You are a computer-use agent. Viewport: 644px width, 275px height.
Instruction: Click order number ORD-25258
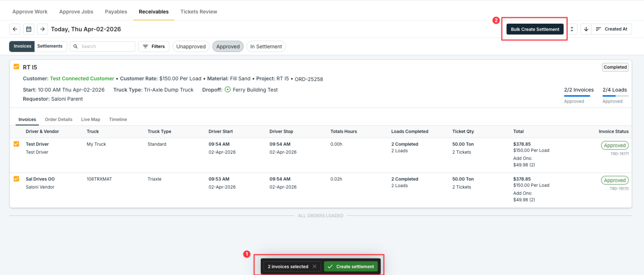(x=309, y=79)
